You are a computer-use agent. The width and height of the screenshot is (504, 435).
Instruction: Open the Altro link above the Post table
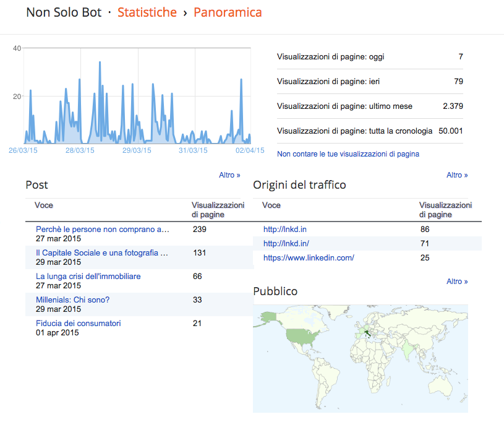point(229,175)
